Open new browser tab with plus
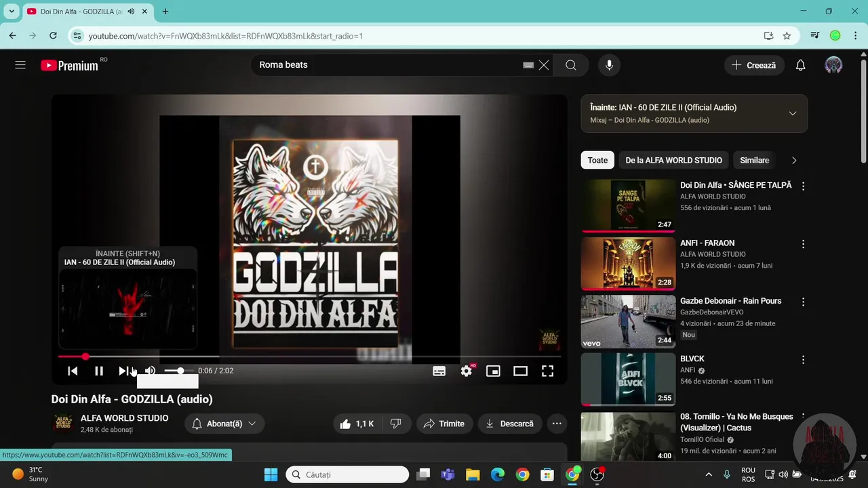This screenshot has height=488, width=868. tap(165, 12)
